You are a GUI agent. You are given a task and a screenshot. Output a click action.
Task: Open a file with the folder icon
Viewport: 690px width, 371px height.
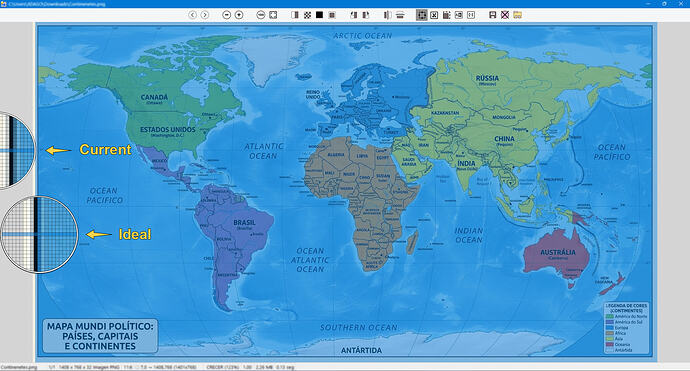518,15
